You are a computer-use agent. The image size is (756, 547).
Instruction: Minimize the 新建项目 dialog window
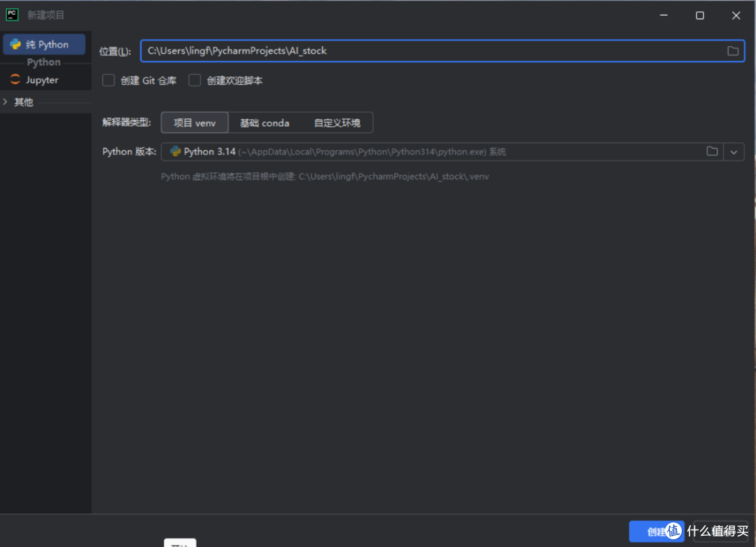point(663,15)
